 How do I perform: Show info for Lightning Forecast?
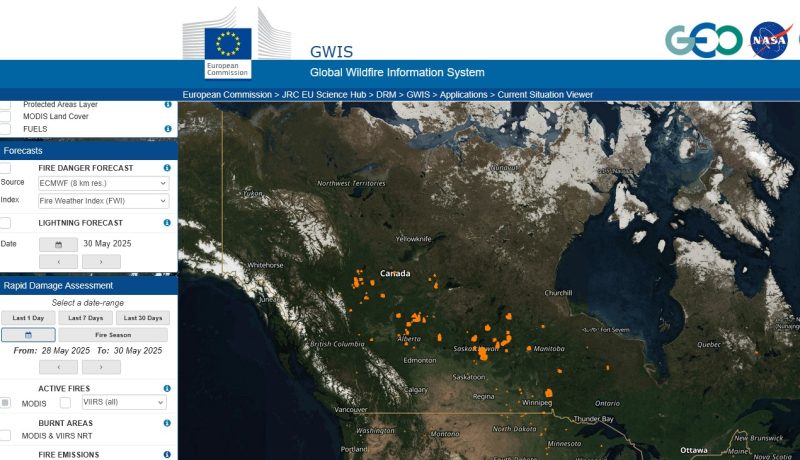click(x=167, y=223)
